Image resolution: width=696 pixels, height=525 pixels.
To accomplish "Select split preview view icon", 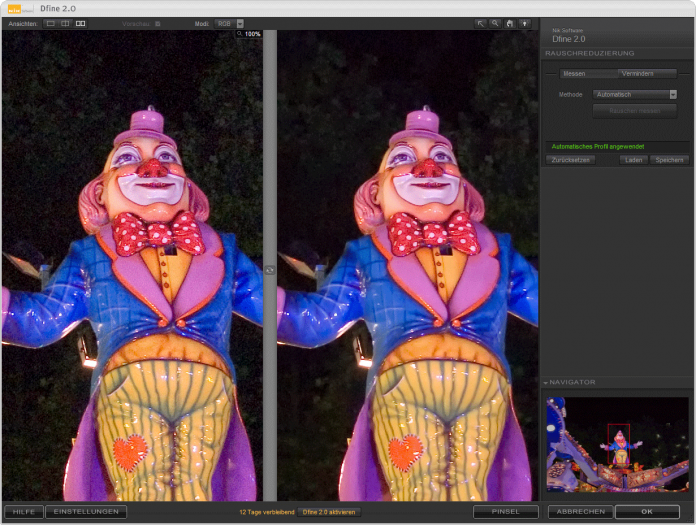I will (65, 23).
